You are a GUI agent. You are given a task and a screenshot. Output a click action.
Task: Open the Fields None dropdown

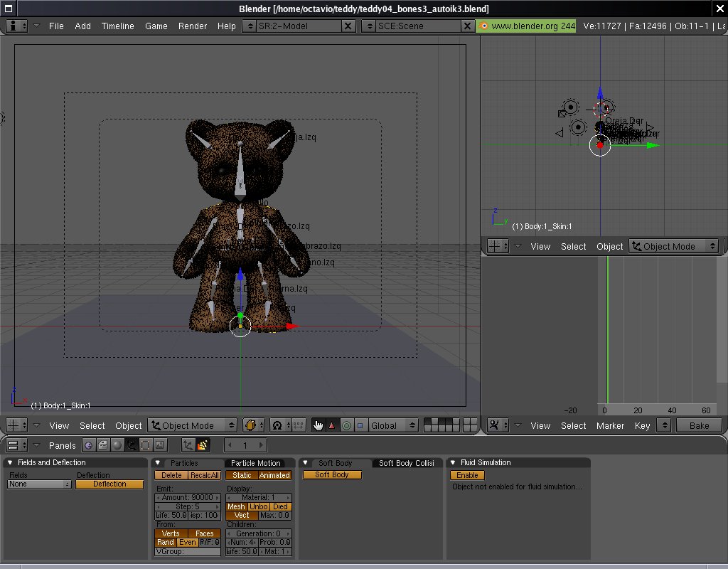click(39, 484)
